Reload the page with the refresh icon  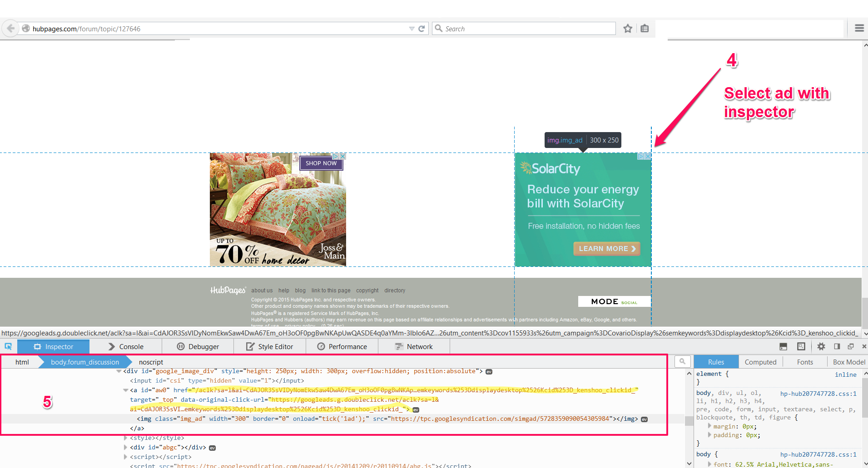click(x=422, y=29)
